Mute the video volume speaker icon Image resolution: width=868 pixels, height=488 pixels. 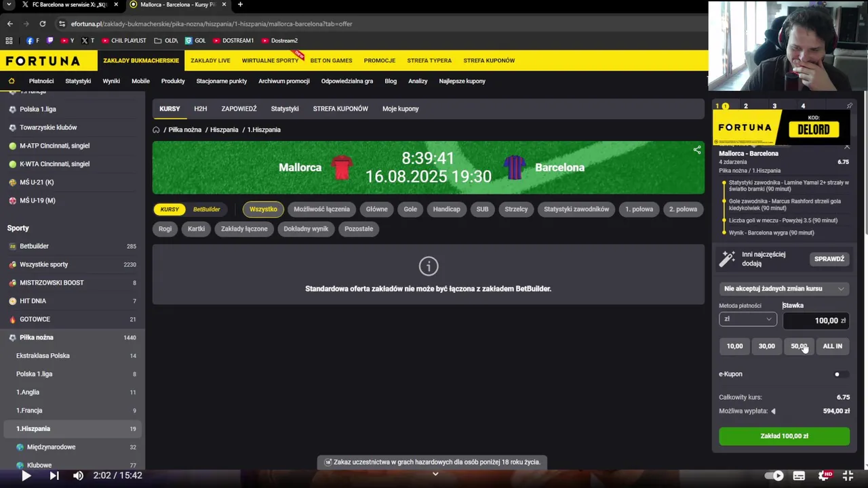click(78, 476)
